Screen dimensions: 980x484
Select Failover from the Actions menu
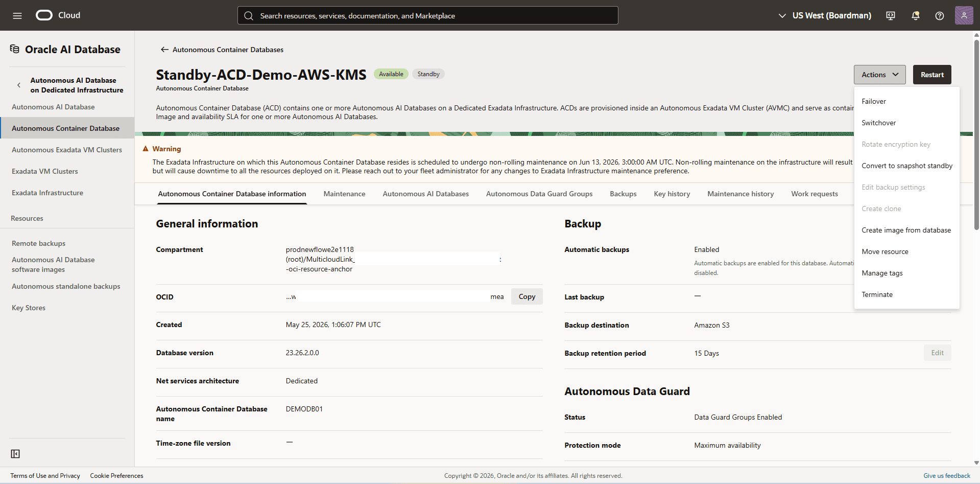(x=906, y=101)
